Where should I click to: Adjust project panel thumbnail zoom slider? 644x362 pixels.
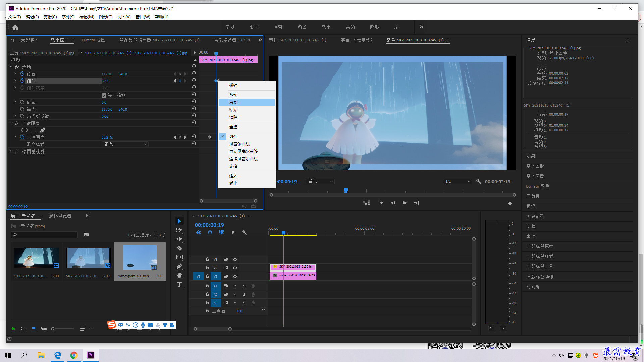(53, 329)
